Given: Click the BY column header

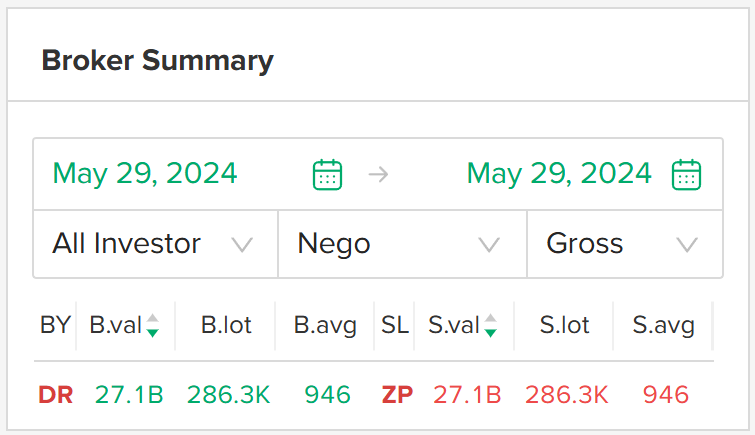Looking at the screenshot, I should click(x=55, y=325).
